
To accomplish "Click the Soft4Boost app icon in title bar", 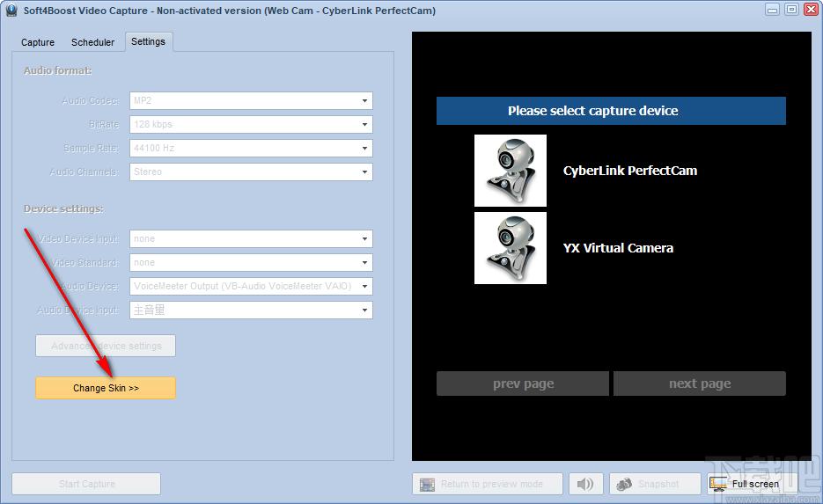I will coord(11,10).
